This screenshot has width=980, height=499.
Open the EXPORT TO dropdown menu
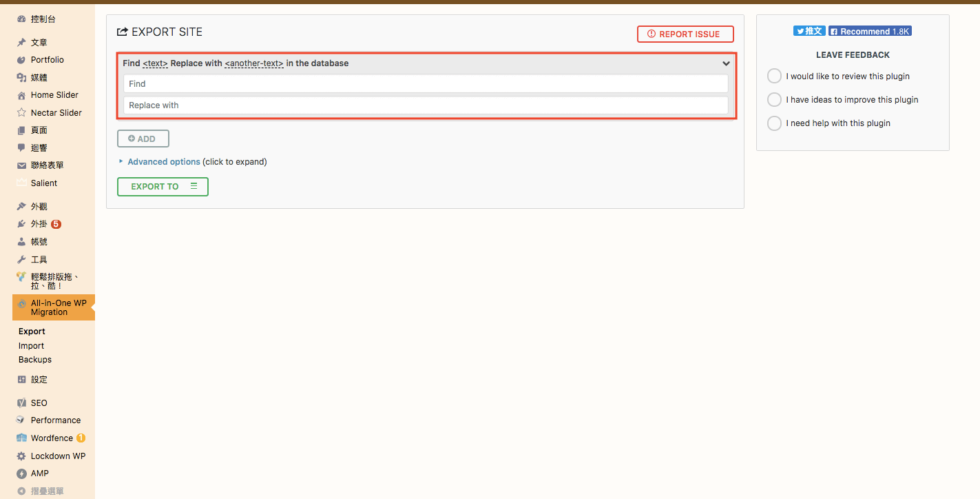tap(163, 187)
